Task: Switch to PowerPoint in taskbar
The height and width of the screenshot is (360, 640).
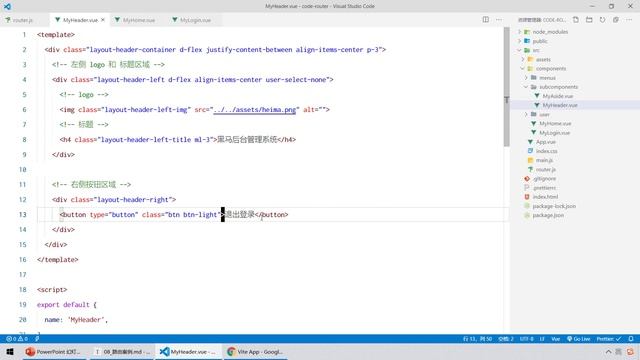Action: (53, 351)
